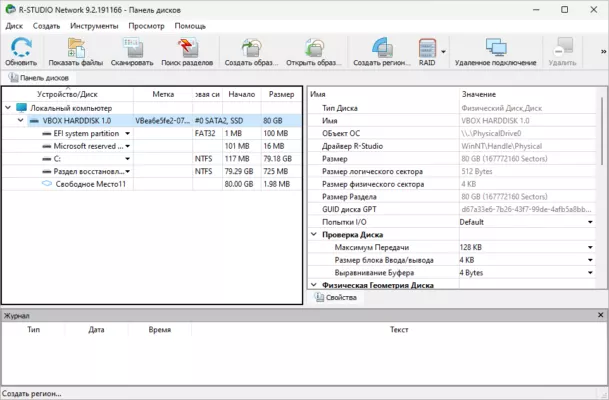Open EFI system partition dropdown arrow

127,134
